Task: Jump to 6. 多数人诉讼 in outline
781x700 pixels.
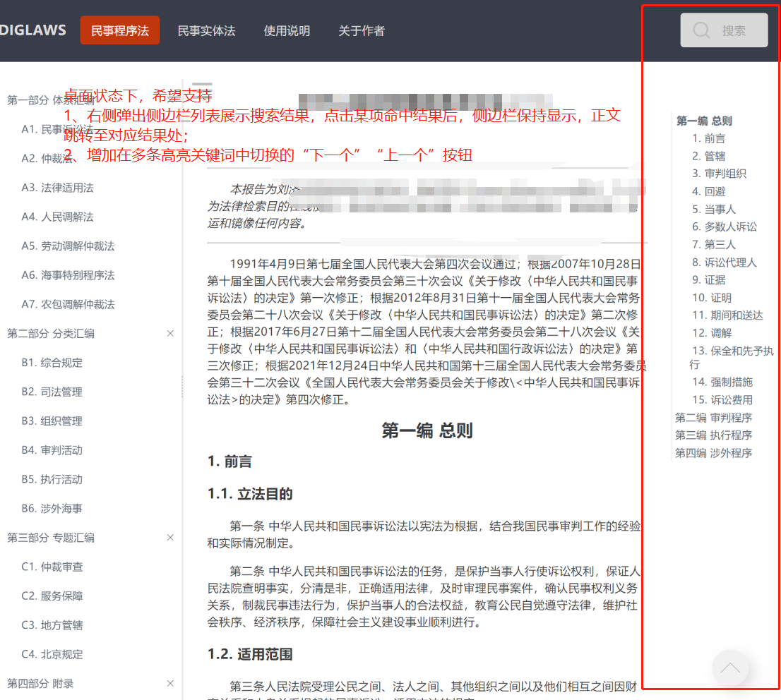Action: coord(725,227)
